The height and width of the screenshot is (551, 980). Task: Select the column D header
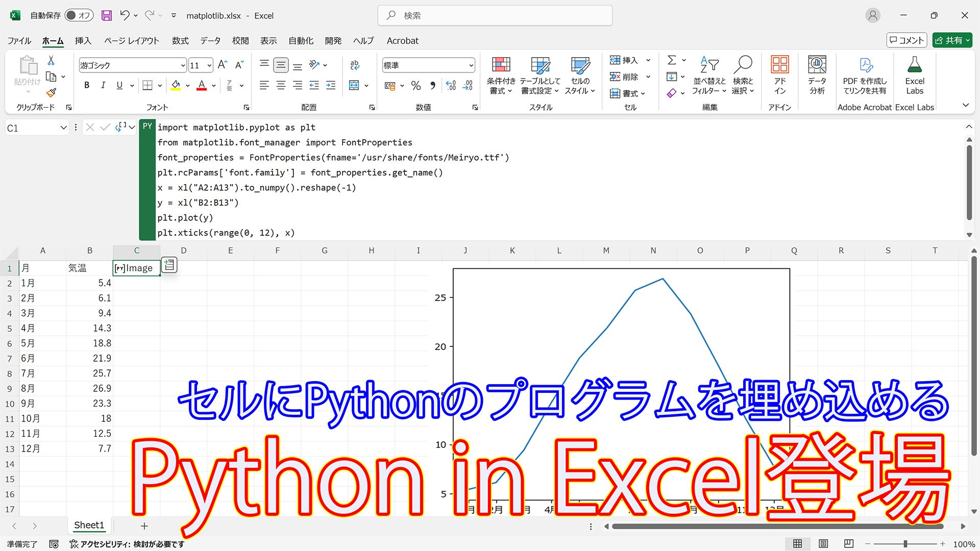point(183,251)
